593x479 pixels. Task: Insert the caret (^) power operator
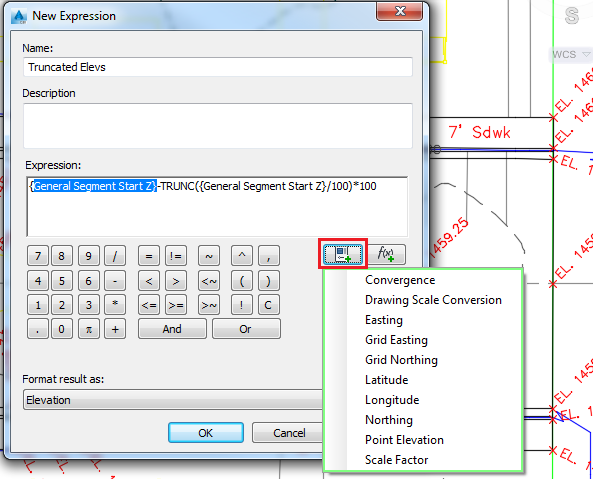pyautogui.click(x=242, y=256)
